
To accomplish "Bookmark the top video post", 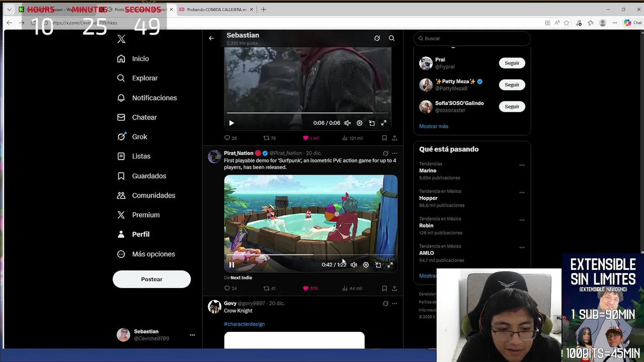I will (384, 138).
